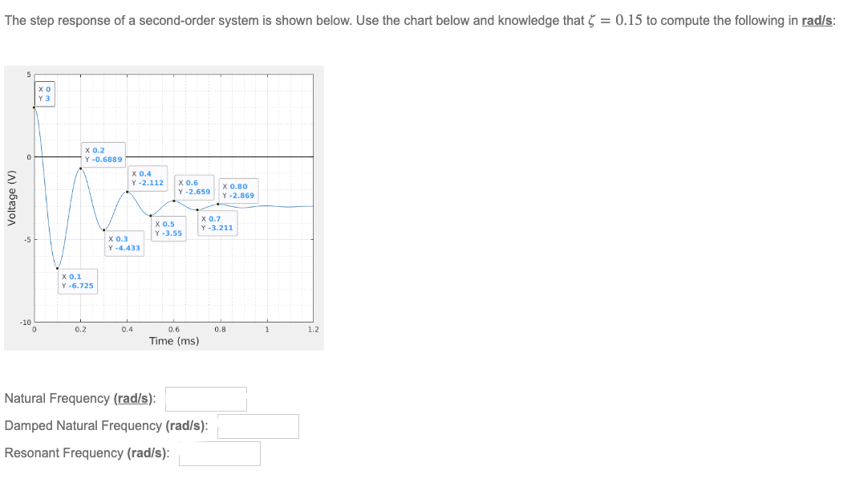
Task: Click the data tip reading Y -0.6889
Action: (103, 154)
